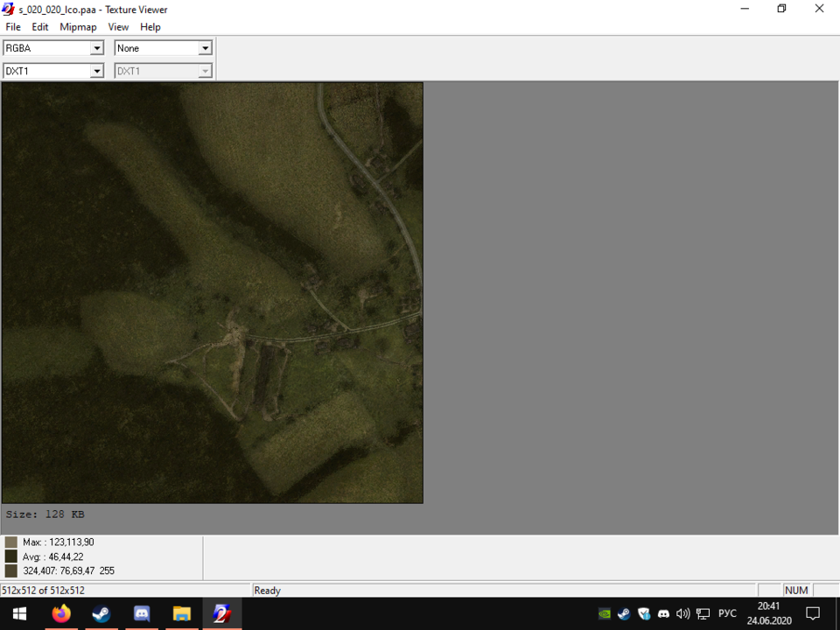Click the Avg value text 46,44,22
The height and width of the screenshot is (630, 840).
(x=66, y=556)
